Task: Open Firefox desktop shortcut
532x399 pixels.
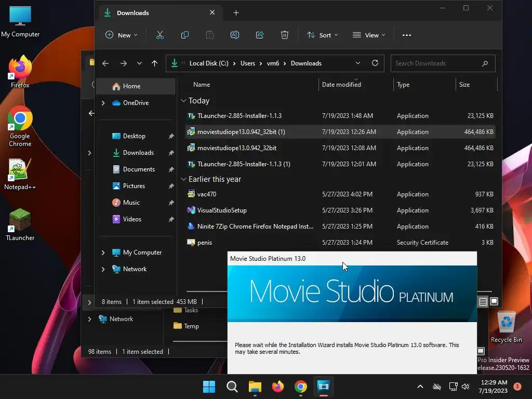Action: coord(20,72)
